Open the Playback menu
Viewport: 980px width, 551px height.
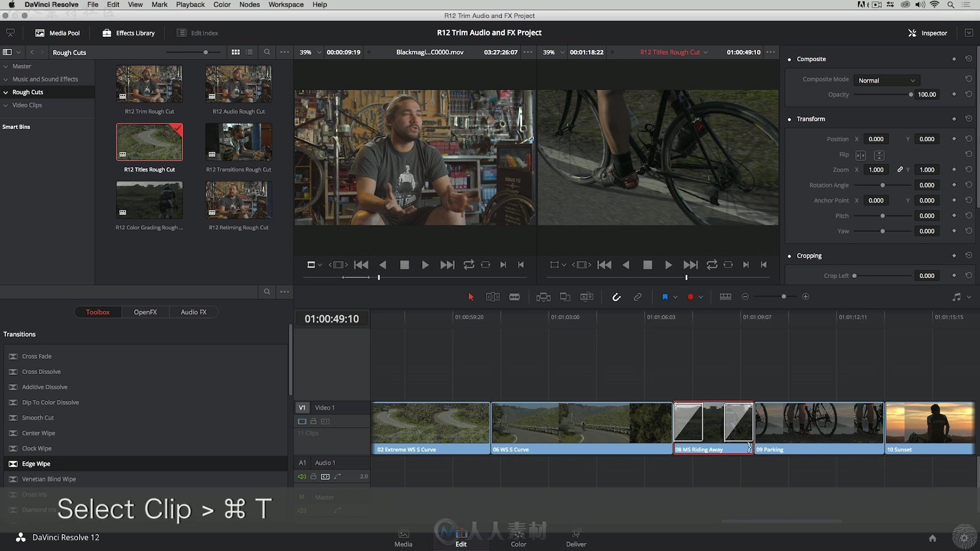pos(190,5)
